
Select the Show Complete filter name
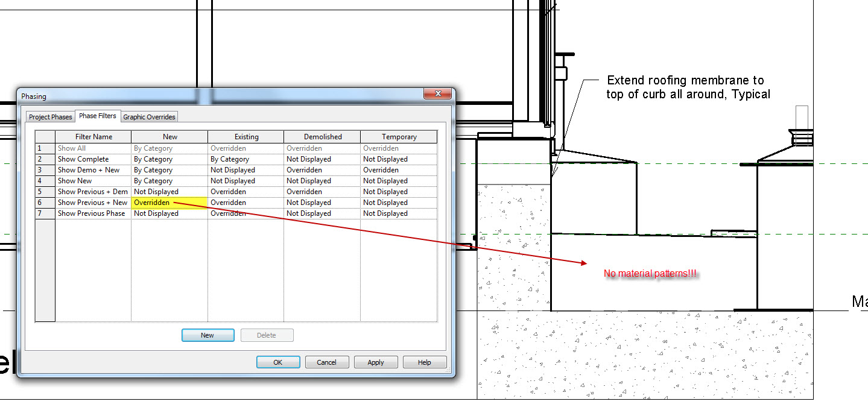click(x=93, y=159)
